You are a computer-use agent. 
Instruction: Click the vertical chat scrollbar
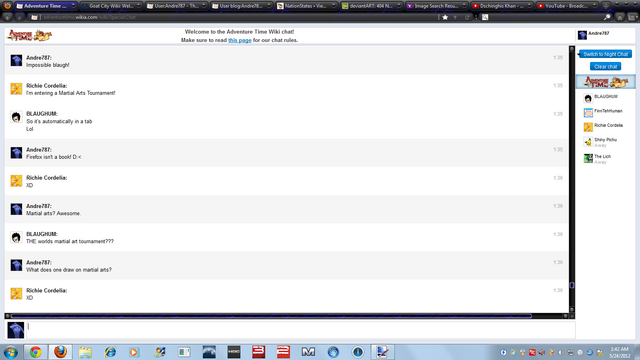click(x=572, y=180)
